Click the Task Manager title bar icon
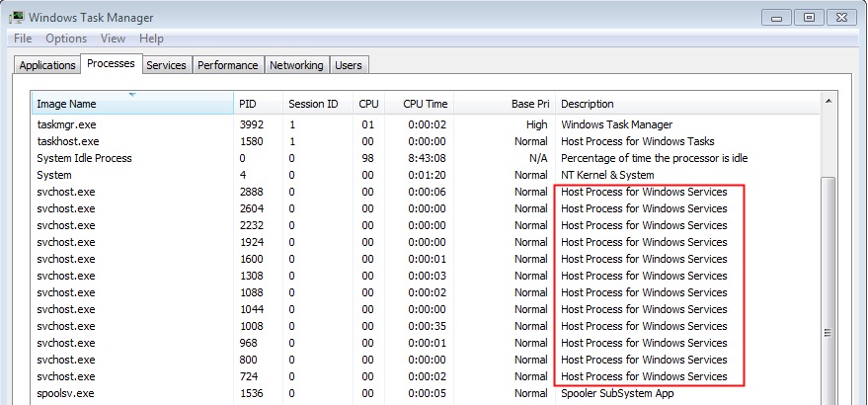Image resolution: width=868 pixels, height=405 pixels. pos(16,17)
